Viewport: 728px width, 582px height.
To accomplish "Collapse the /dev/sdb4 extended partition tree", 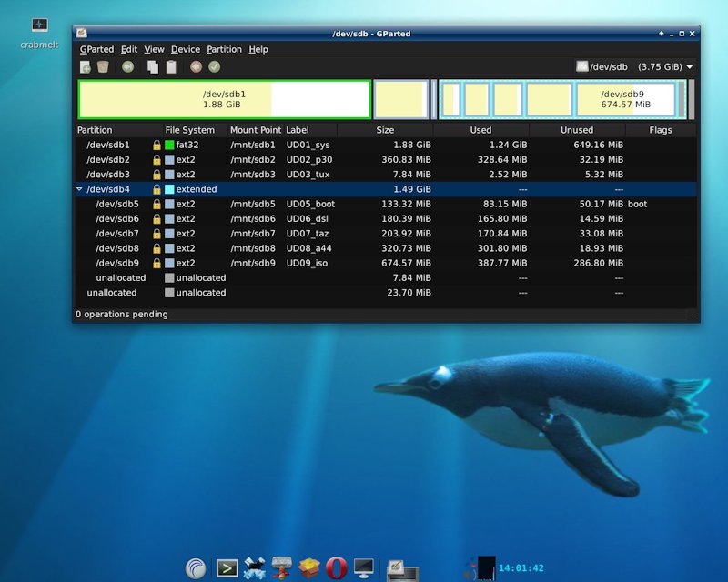I will (79, 189).
